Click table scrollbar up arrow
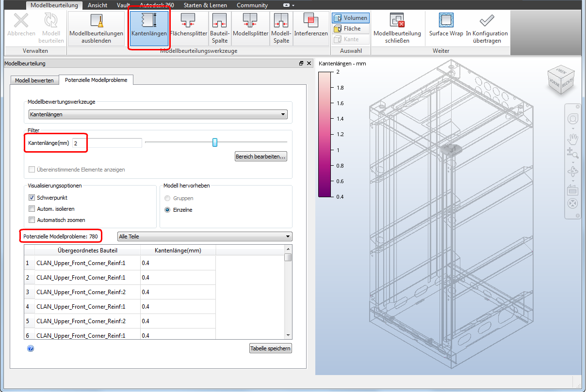 click(x=288, y=249)
